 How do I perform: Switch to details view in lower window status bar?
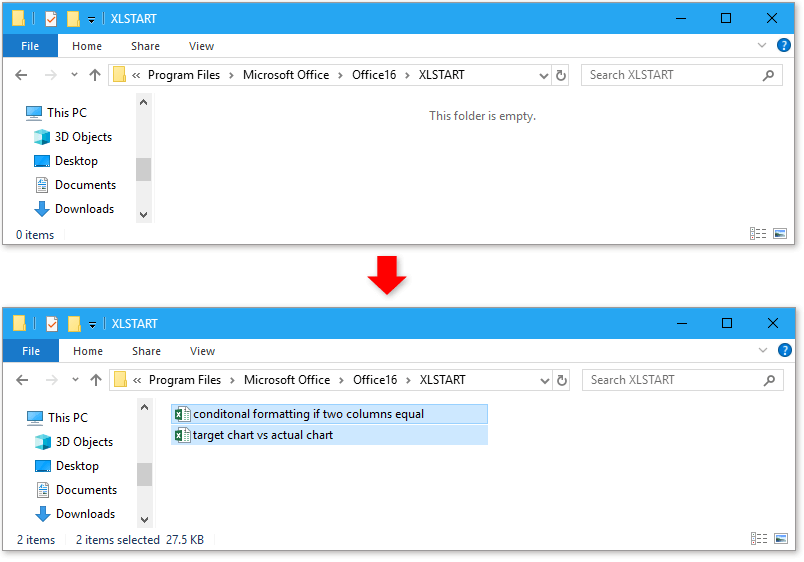[758, 539]
